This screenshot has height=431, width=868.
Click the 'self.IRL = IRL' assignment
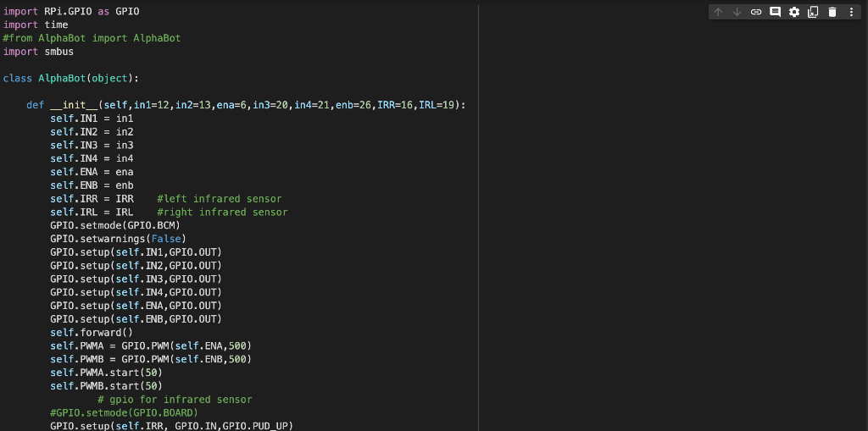click(92, 212)
